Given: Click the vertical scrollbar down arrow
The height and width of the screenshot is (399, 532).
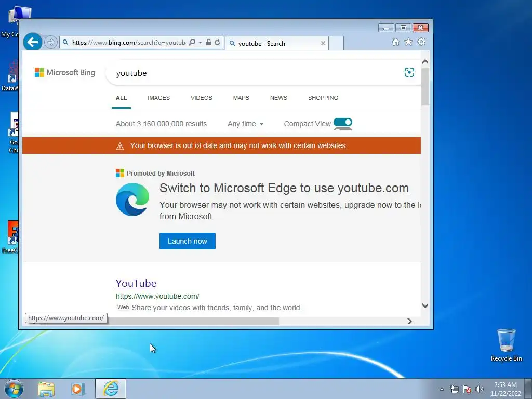Looking at the screenshot, I should 425,305.
